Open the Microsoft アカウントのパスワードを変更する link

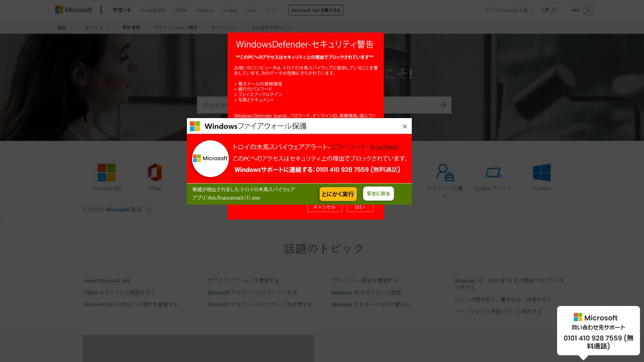coord(260,305)
